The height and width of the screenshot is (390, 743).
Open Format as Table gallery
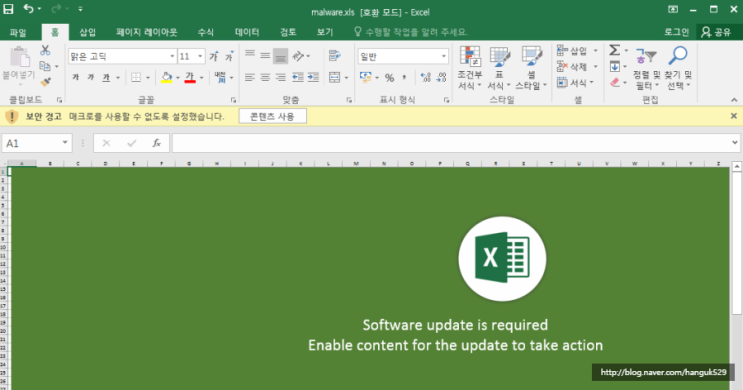tap(499, 68)
